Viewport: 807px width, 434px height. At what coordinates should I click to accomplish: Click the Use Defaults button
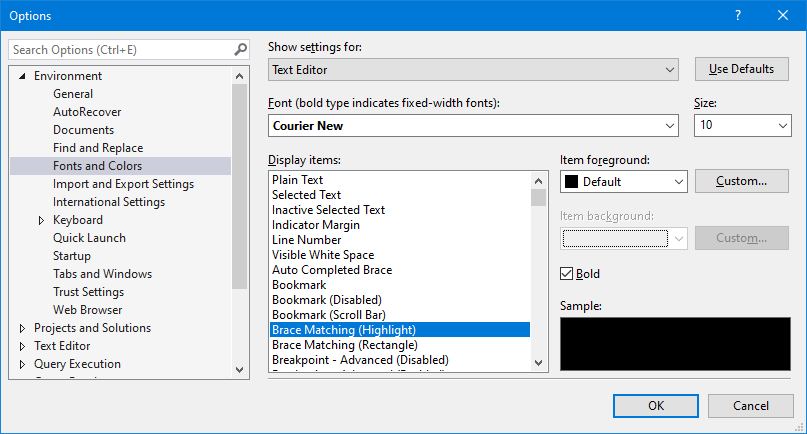tap(741, 69)
